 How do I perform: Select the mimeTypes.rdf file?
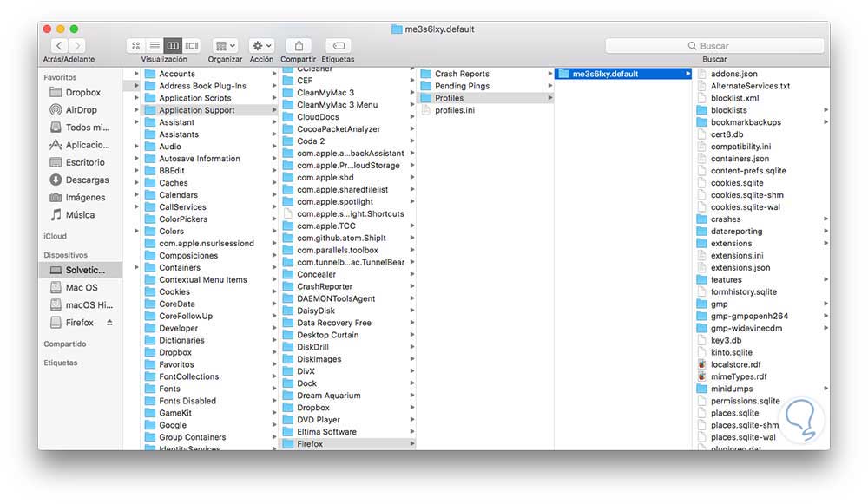(762, 376)
